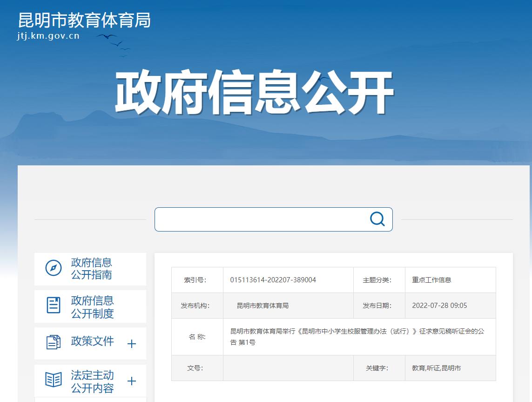This screenshot has height=402, width=532.
Task: Click the compass icon beside 政府信息公开指南
Action: point(54,268)
